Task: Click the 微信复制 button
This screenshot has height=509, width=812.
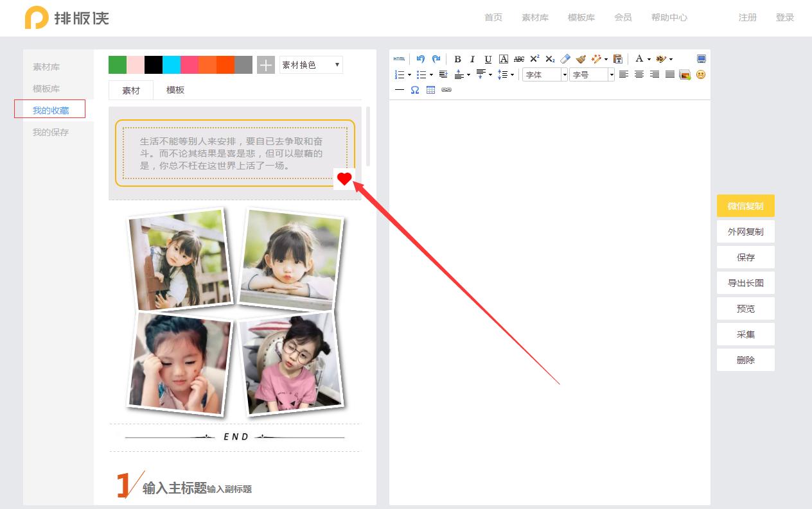Action: [x=745, y=206]
